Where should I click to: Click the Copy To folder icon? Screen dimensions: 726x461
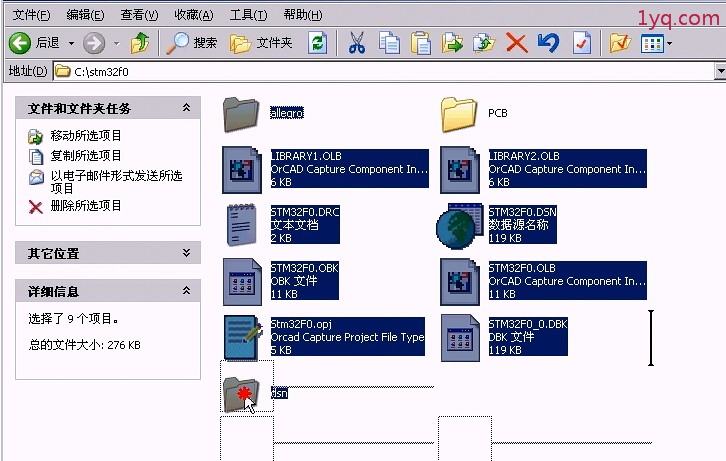pos(484,43)
